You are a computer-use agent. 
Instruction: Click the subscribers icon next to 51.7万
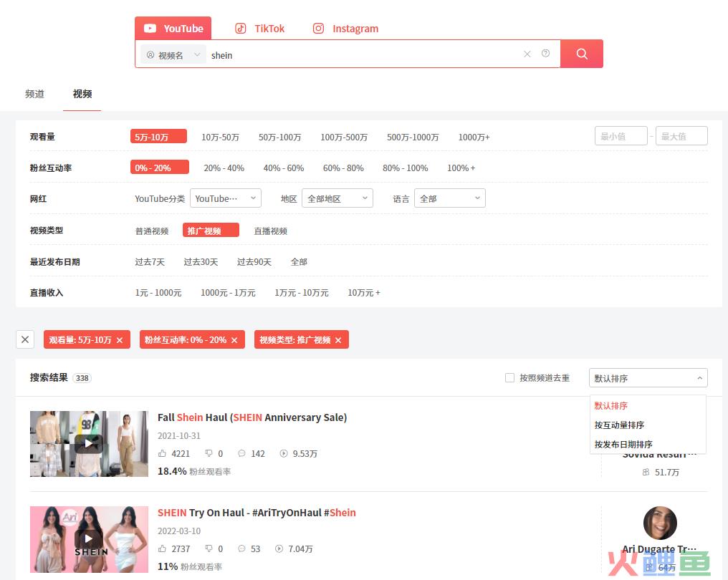point(646,472)
